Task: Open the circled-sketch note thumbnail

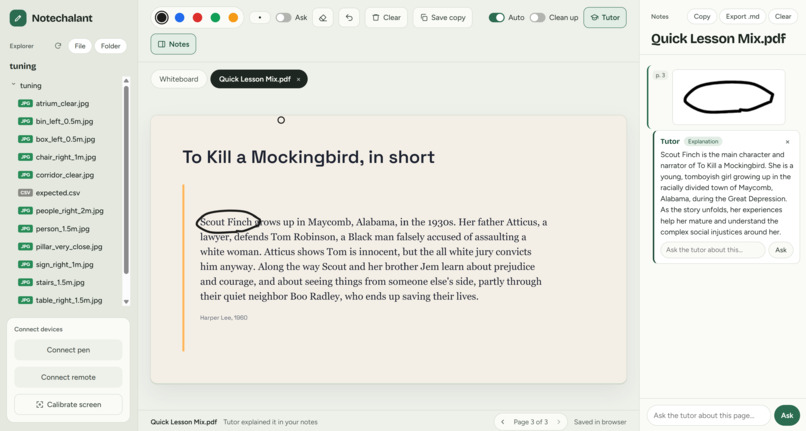Action: coord(728,97)
